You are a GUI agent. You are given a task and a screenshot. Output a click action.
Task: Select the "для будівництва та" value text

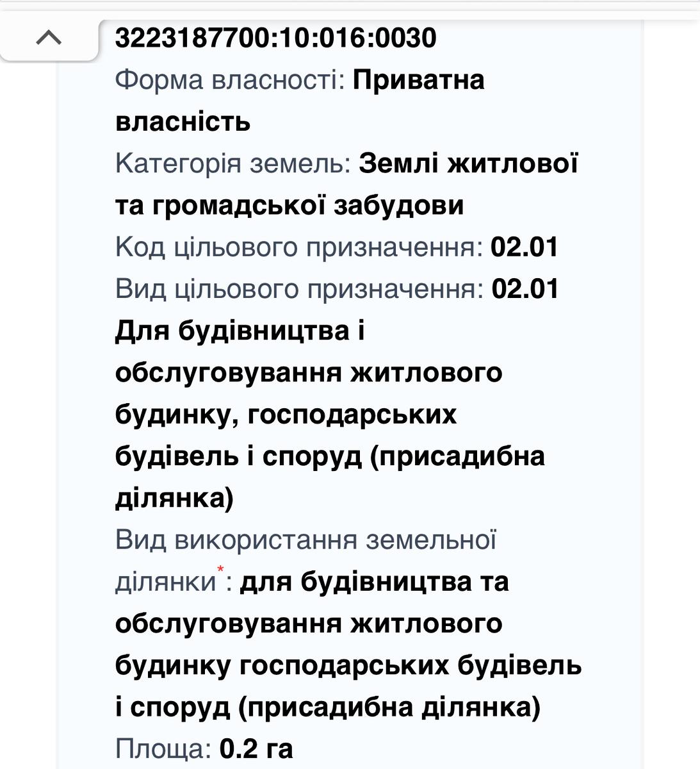point(374,582)
